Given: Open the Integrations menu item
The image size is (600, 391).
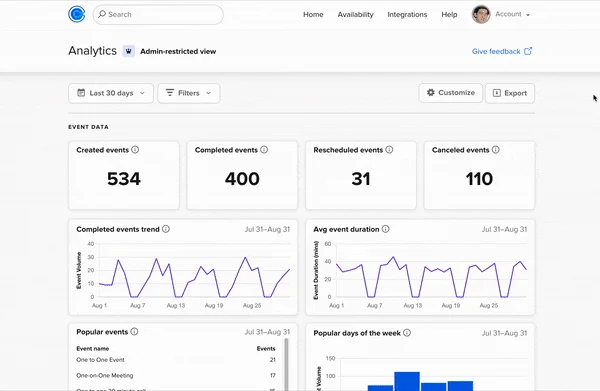Looking at the screenshot, I should tap(407, 15).
